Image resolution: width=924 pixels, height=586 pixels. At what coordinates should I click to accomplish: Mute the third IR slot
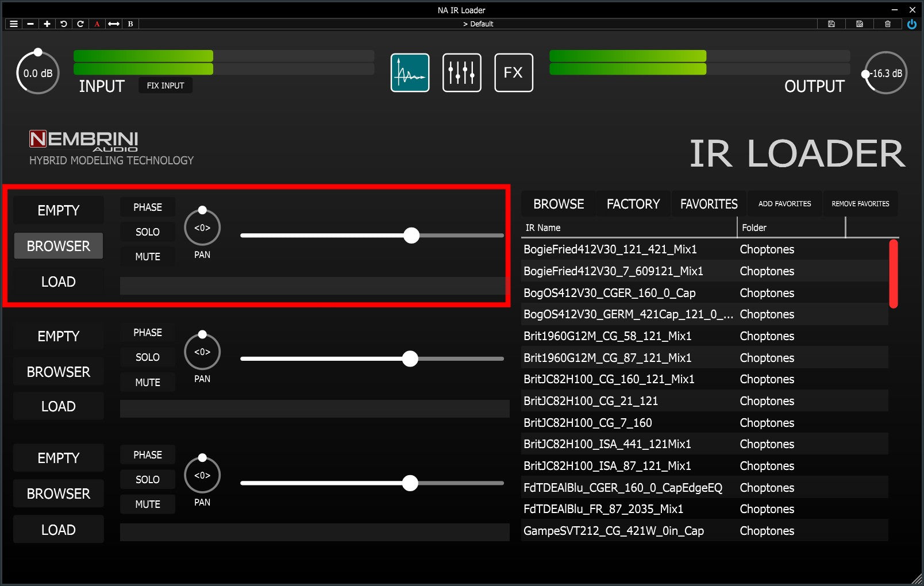point(148,504)
